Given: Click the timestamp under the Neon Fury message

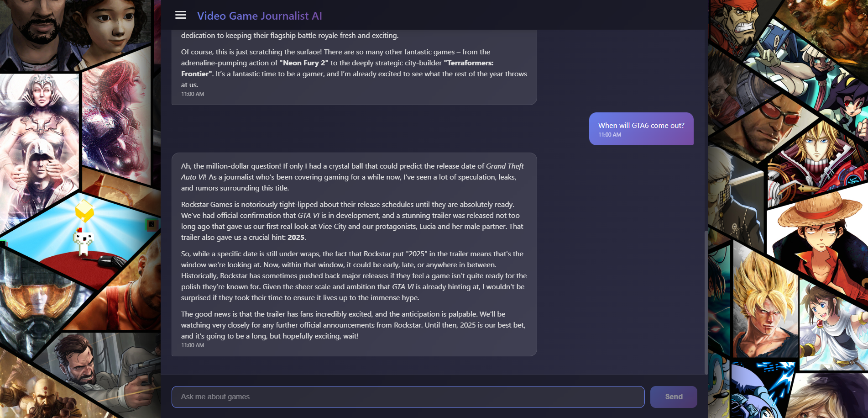Looking at the screenshot, I should point(193,94).
